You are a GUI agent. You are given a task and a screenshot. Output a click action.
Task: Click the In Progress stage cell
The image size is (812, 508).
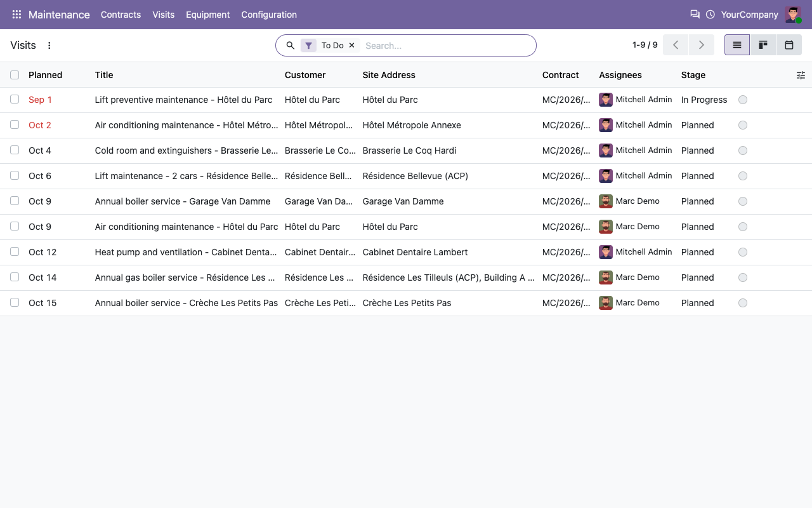click(x=704, y=100)
